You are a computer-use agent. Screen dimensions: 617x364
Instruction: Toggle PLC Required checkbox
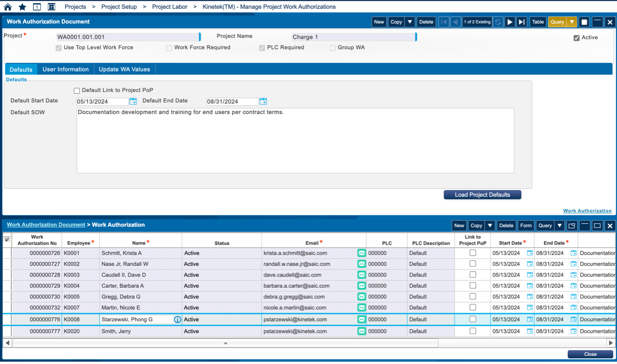coord(262,48)
